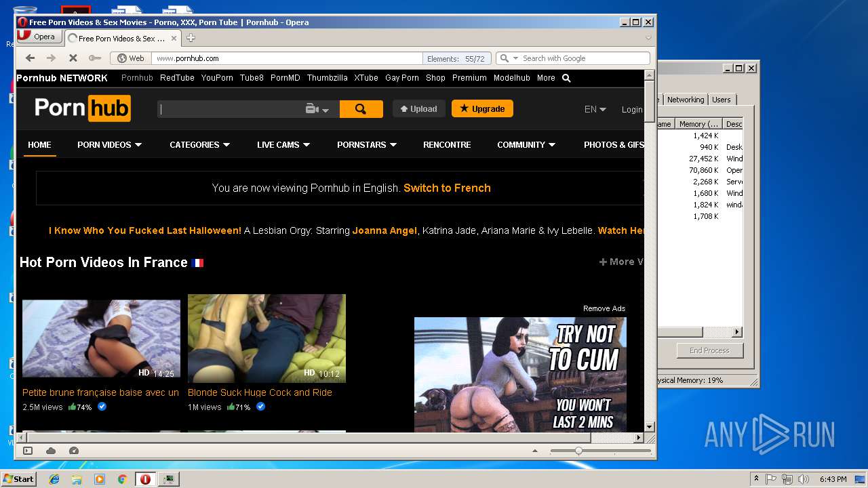868x488 pixels.
Task: Stop page loading with the X button
Action: (73, 58)
